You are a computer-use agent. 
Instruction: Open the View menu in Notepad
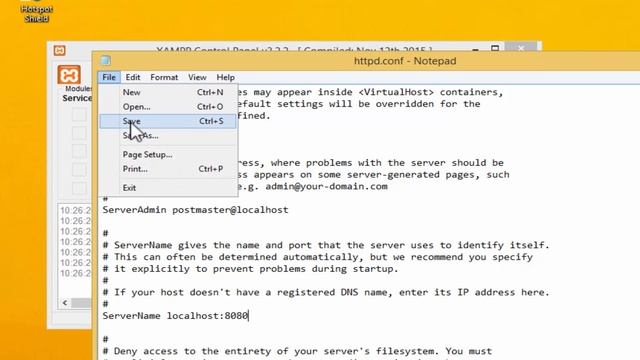(x=197, y=77)
